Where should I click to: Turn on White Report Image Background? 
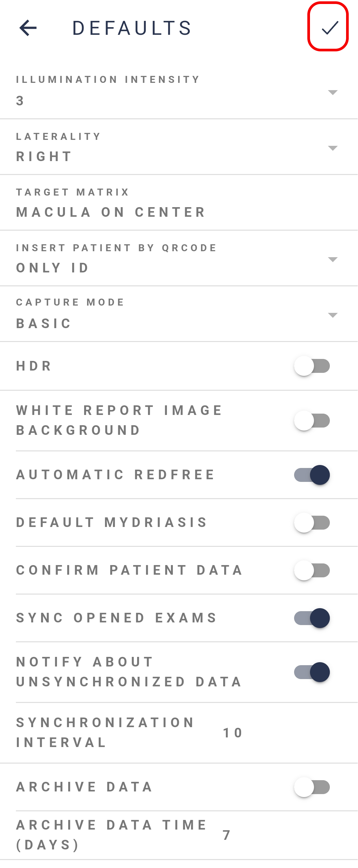312,421
